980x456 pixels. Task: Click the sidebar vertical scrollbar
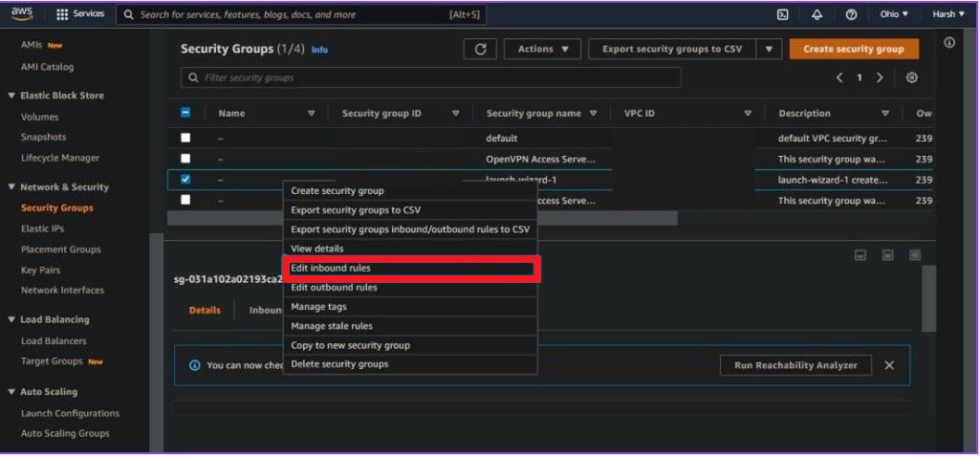(156, 342)
